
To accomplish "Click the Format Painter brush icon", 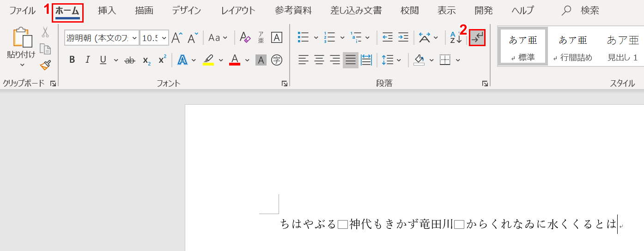I will click(x=45, y=65).
